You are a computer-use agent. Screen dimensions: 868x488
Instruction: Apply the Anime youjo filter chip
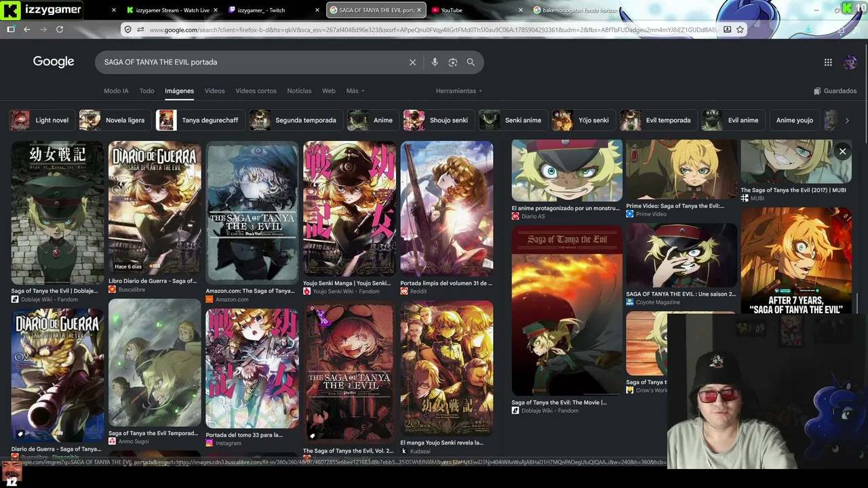coord(794,121)
